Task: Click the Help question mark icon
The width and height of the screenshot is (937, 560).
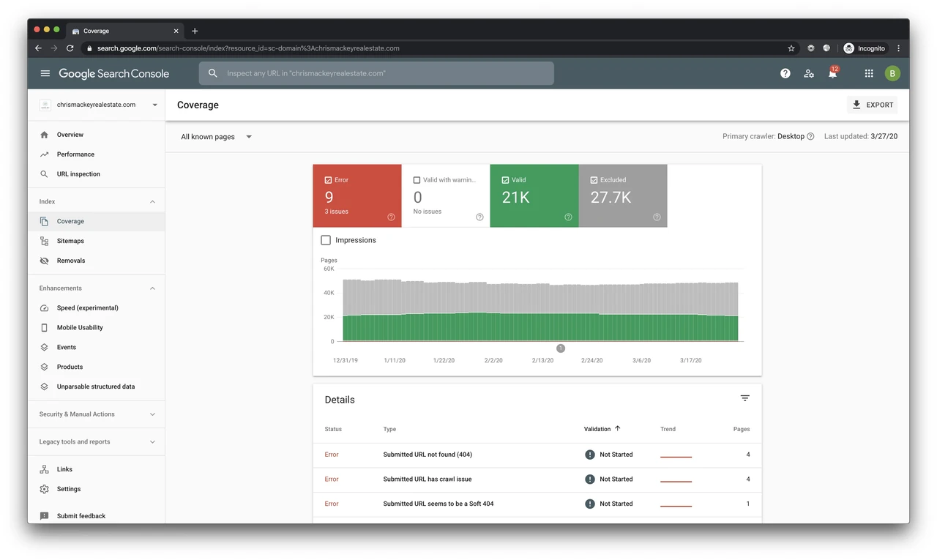Action: click(785, 73)
